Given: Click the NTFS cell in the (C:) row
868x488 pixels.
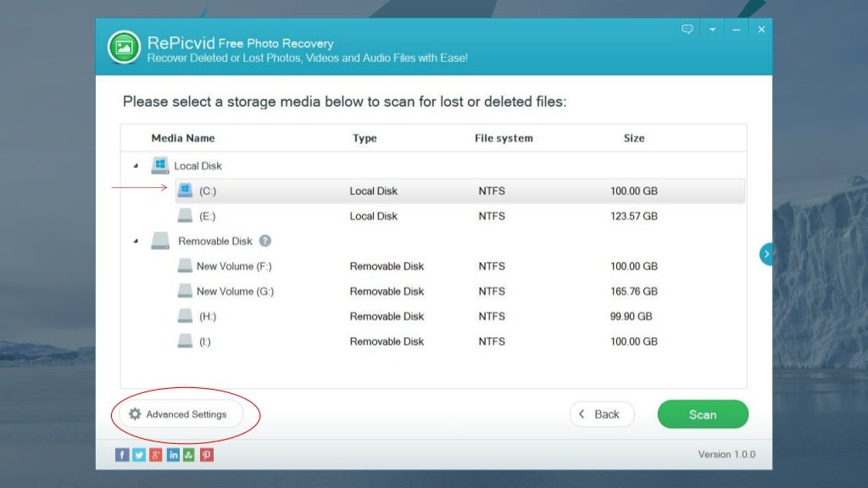Looking at the screenshot, I should 492,191.
